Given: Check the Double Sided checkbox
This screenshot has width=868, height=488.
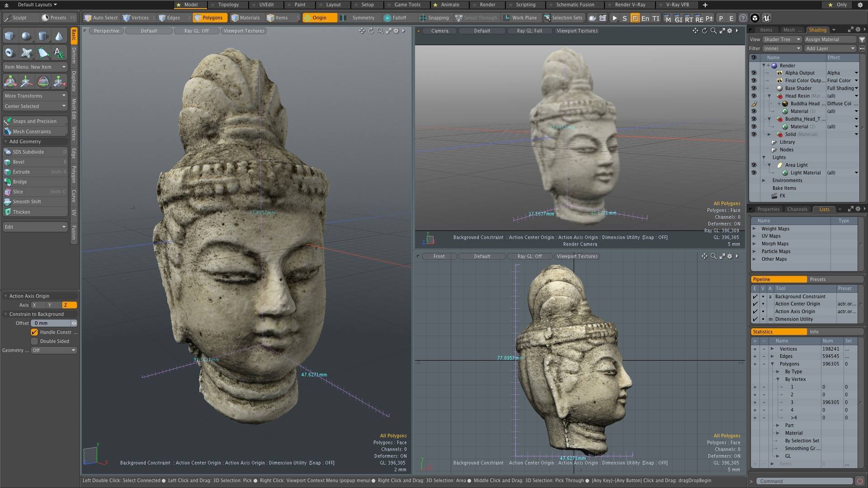Looking at the screenshot, I should (34, 341).
